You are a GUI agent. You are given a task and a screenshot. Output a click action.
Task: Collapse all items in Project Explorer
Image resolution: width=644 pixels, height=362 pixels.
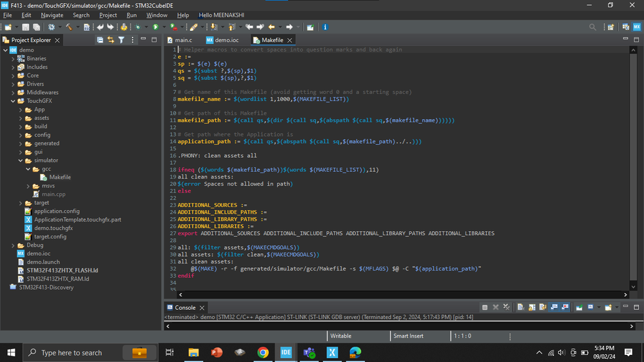click(100, 40)
